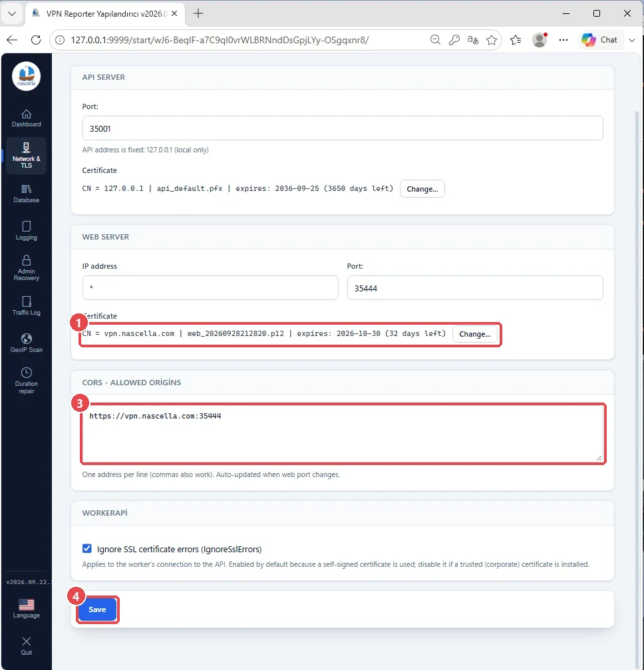Screen dimensions: 644x670
Task: Change interface Language via flag icon
Action: point(26,609)
